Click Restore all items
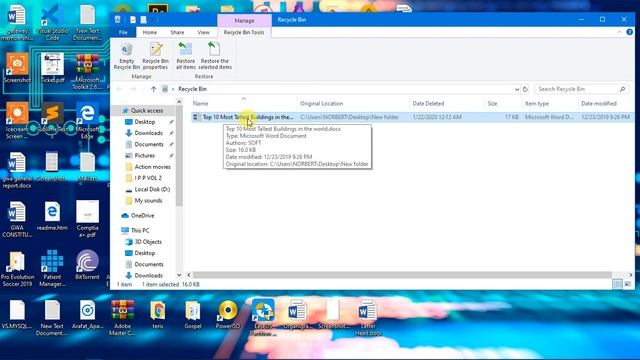The image size is (640, 360). [185, 56]
